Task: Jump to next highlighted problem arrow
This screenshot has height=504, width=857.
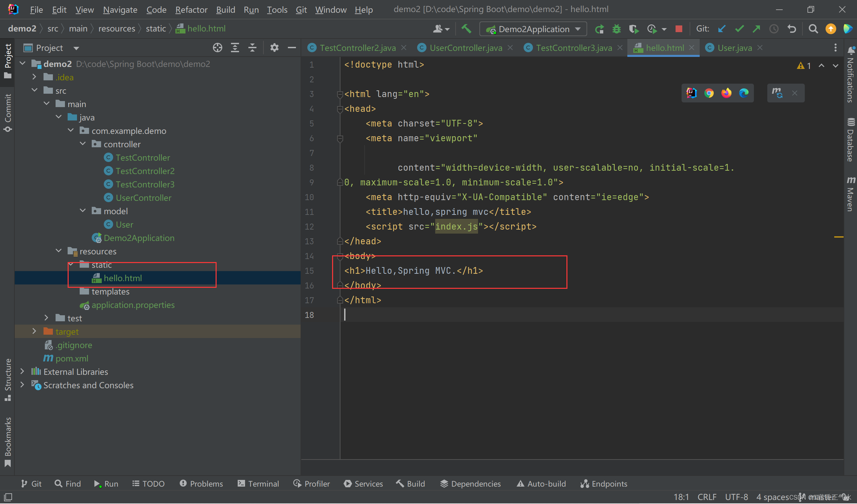Action: pyautogui.click(x=836, y=66)
